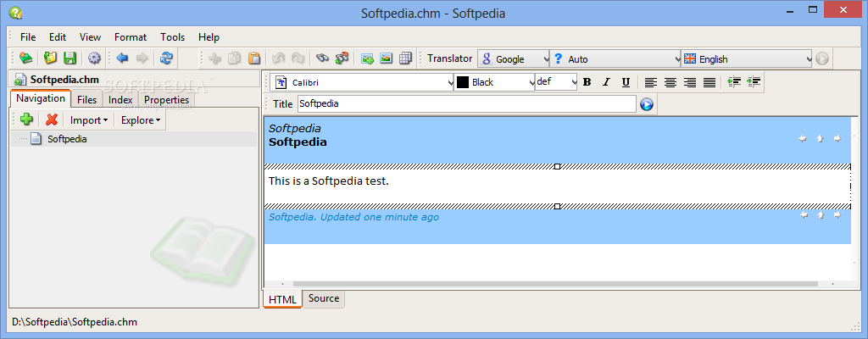The image size is (868, 339).
Task: Save the project with the green floppy icon
Action: [x=70, y=58]
